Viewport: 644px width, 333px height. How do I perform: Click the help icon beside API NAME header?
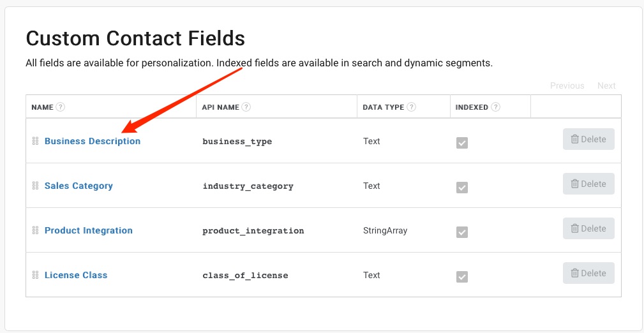pyautogui.click(x=246, y=107)
